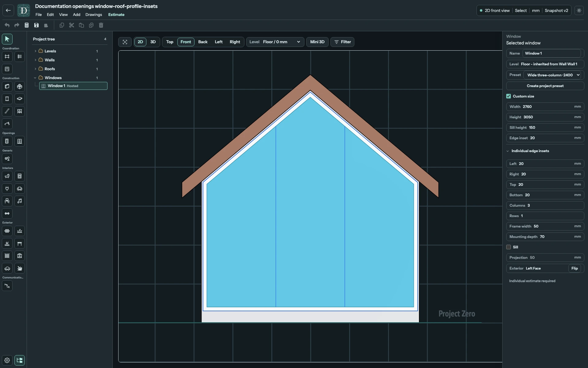
Task: Pick the Door opening tool
Action: (7, 141)
